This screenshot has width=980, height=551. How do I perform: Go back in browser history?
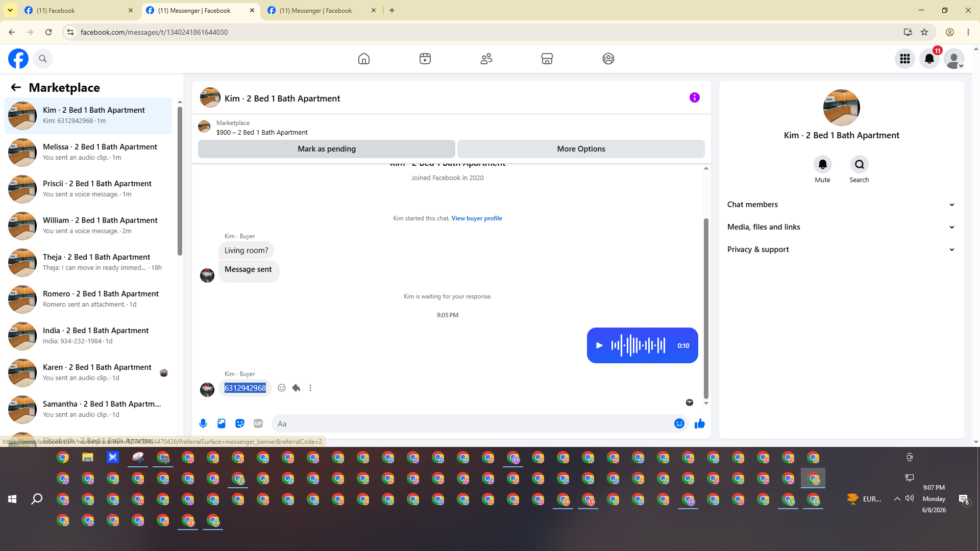[12, 32]
